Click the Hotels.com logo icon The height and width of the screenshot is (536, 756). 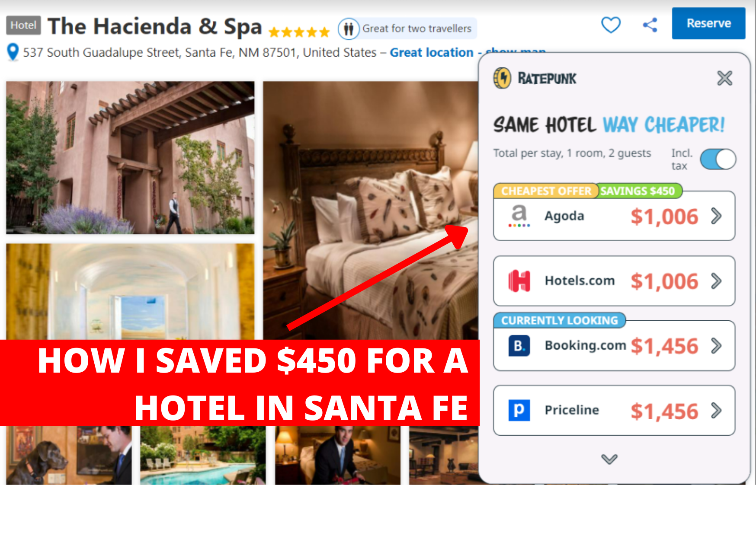pyautogui.click(x=519, y=281)
